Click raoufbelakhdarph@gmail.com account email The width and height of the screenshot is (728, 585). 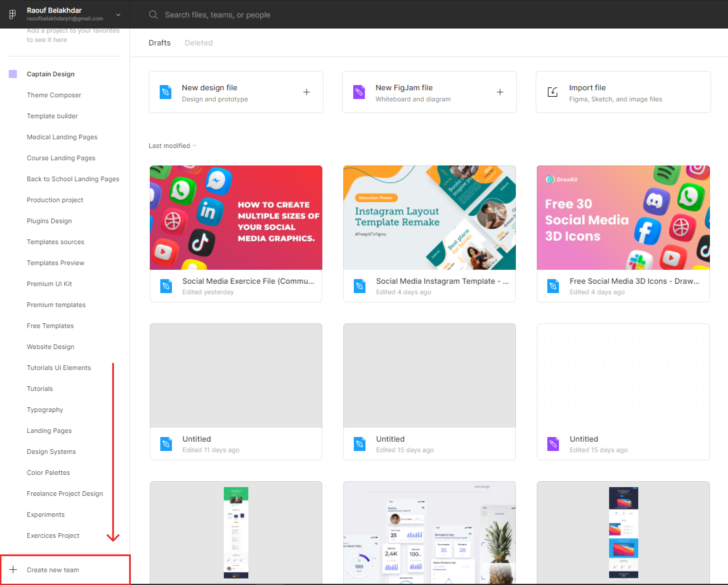(65, 19)
